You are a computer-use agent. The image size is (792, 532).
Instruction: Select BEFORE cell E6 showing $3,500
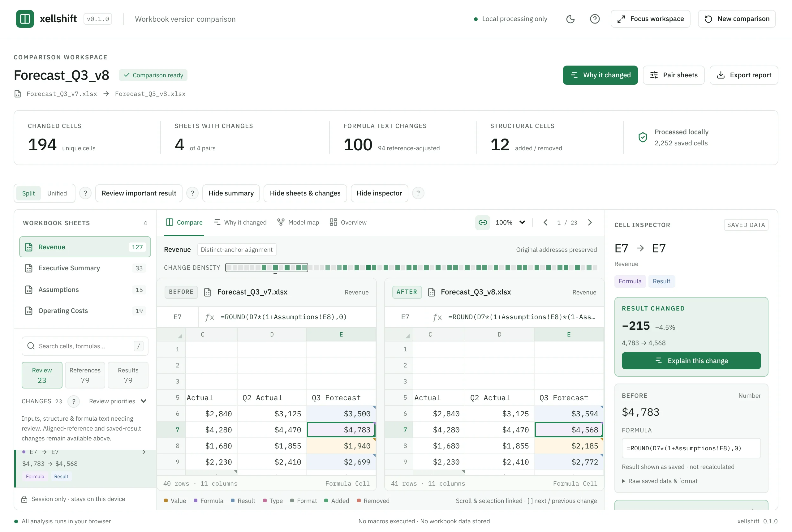(341, 414)
